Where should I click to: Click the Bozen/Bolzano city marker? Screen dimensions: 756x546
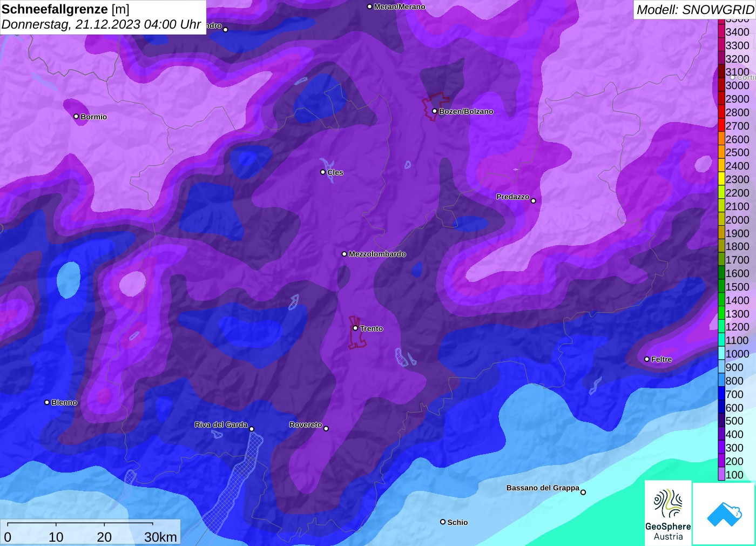click(435, 111)
